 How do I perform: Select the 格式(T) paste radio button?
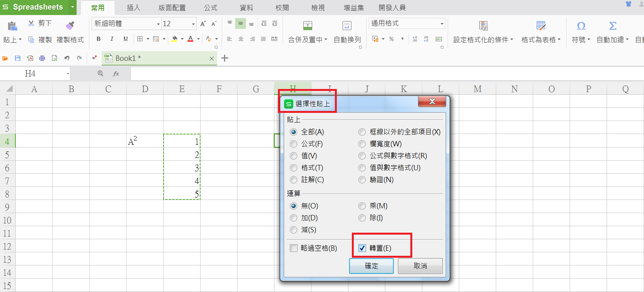pyautogui.click(x=294, y=168)
